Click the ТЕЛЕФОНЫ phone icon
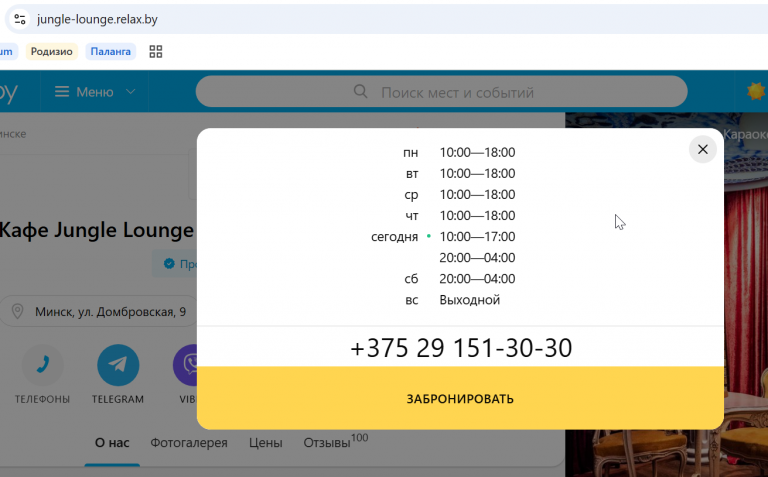Screen dimensions: 768x477 [43, 365]
